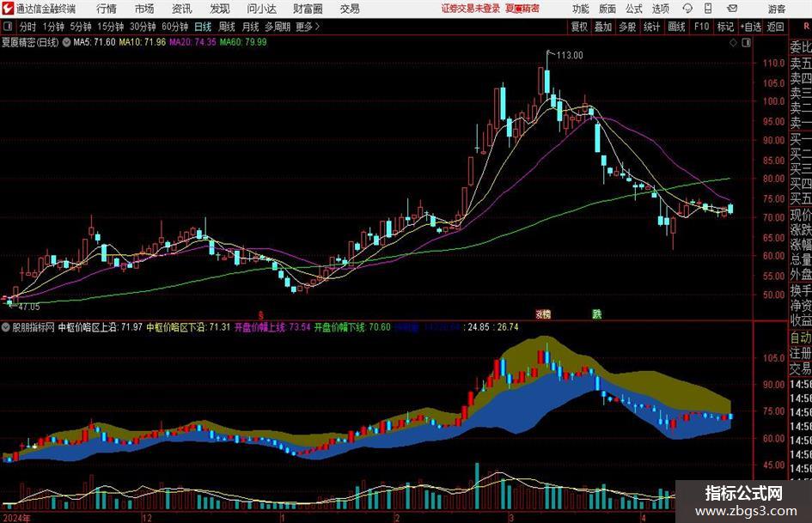The image size is (812, 523).
Task: Open the 交易 menu
Action: (x=350, y=9)
